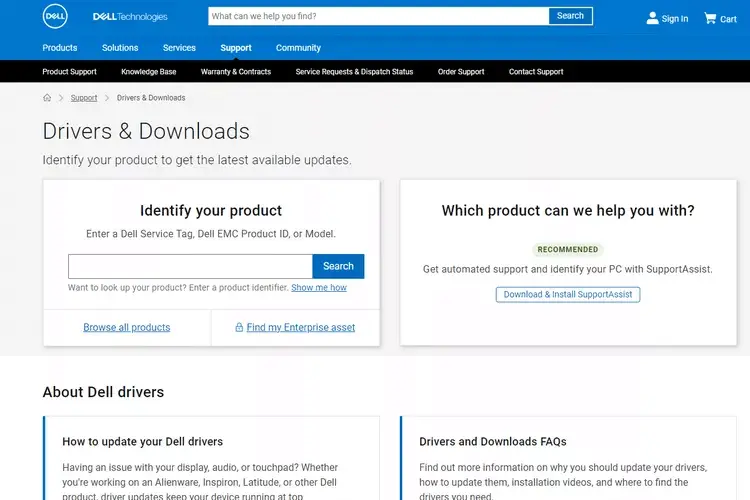Click Sign In text link
Image resolution: width=750 pixels, height=500 pixels.
point(675,19)
